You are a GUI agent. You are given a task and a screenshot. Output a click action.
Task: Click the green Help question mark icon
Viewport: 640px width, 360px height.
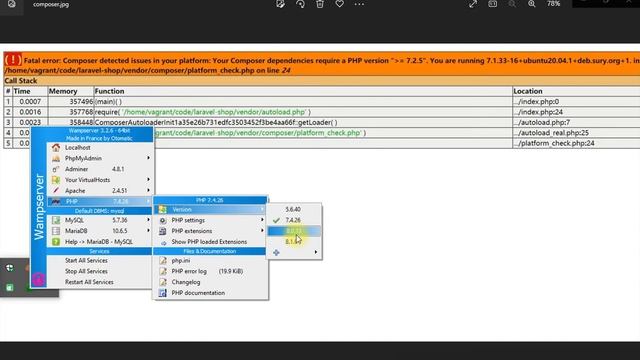pyautogui.click(x=56, y=242)
